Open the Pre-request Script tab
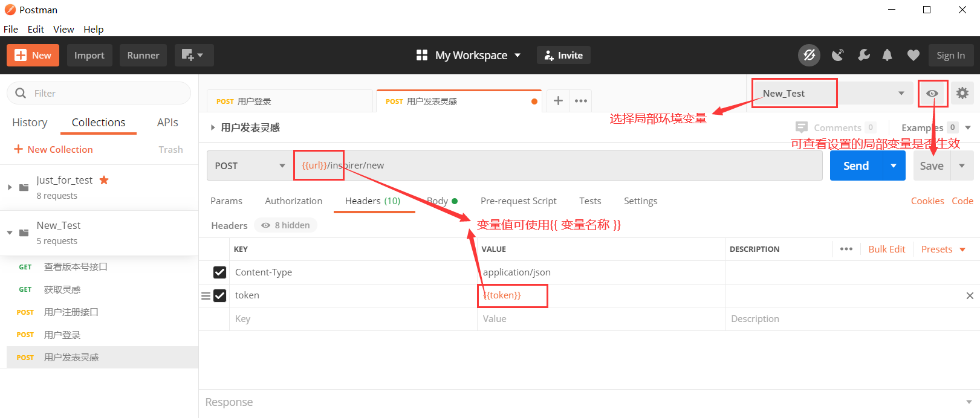This screenshot has width=980, height=418. (x=518, y=201)
